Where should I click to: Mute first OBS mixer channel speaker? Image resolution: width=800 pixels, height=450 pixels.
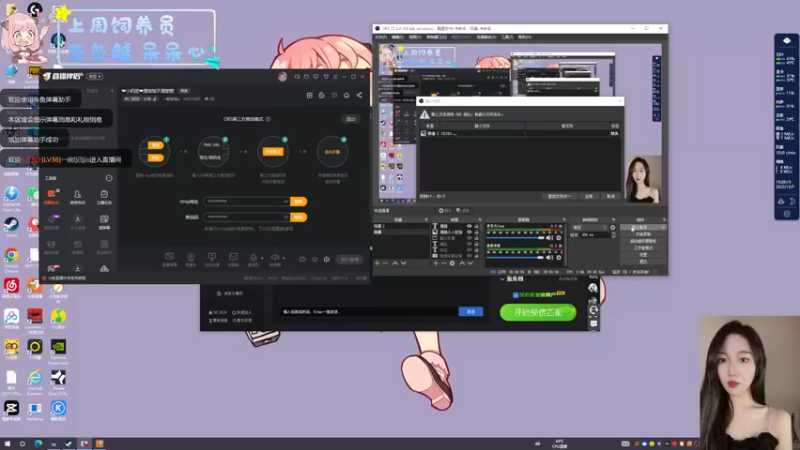pos(549,238)
